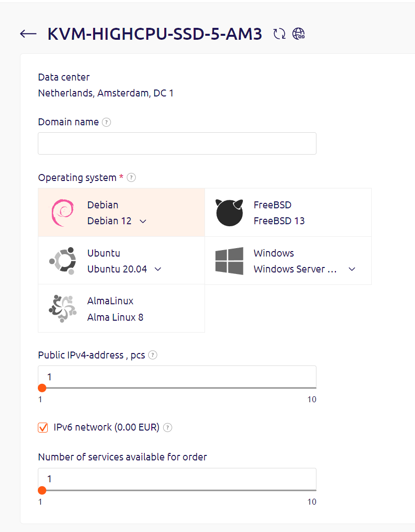The image size is (415, 532).
Task: Click the Public IPv4-address value field
Action: pyautogui.click(x=177, y=376)
